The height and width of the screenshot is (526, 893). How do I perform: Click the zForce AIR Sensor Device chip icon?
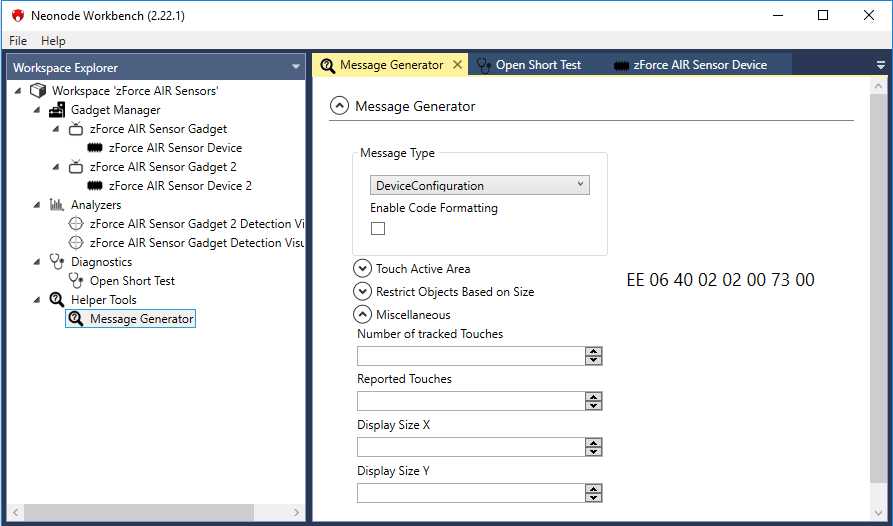coord(95,148)
